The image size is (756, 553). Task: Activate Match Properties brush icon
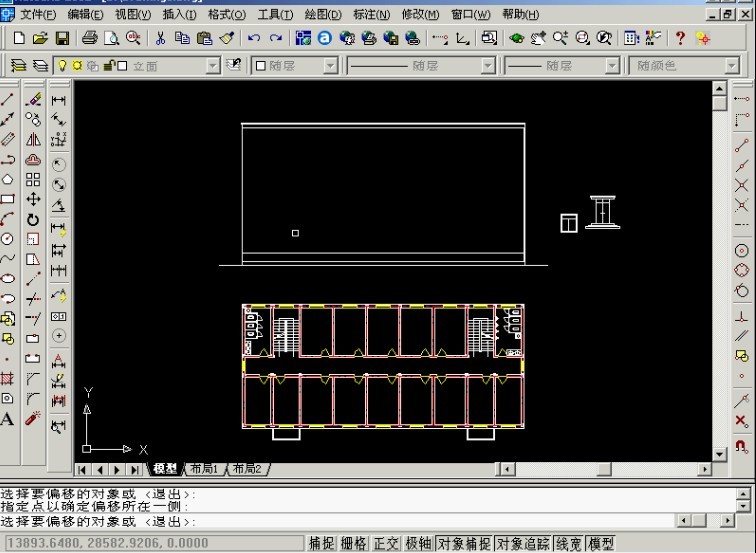click(x=227, y=38)
